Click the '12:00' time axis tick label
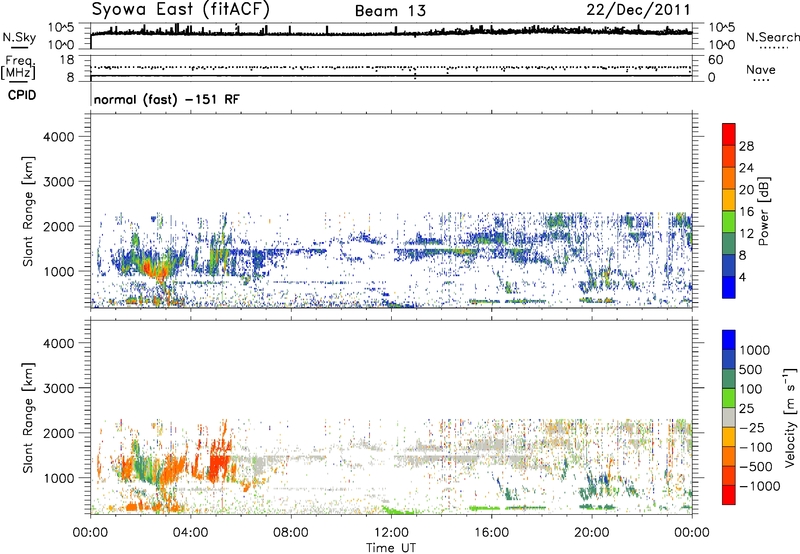The image size is (800, 554). 391,533
